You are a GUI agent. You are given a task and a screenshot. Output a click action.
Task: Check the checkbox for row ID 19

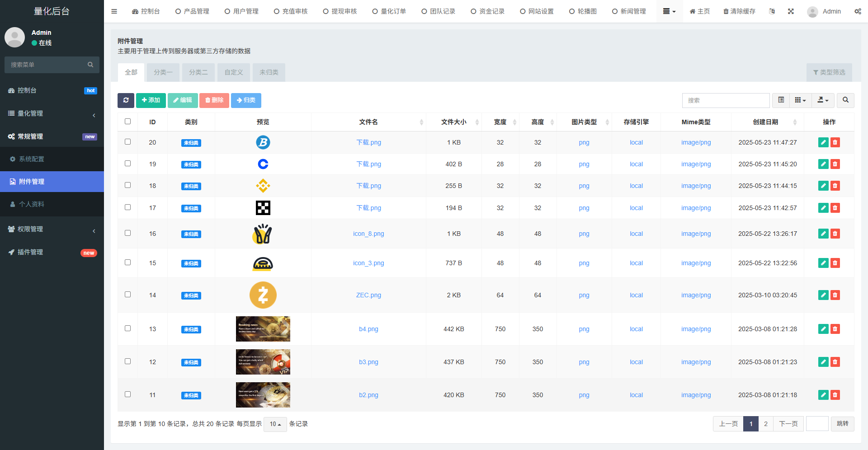pyautogui.click(x=127, y=164)
